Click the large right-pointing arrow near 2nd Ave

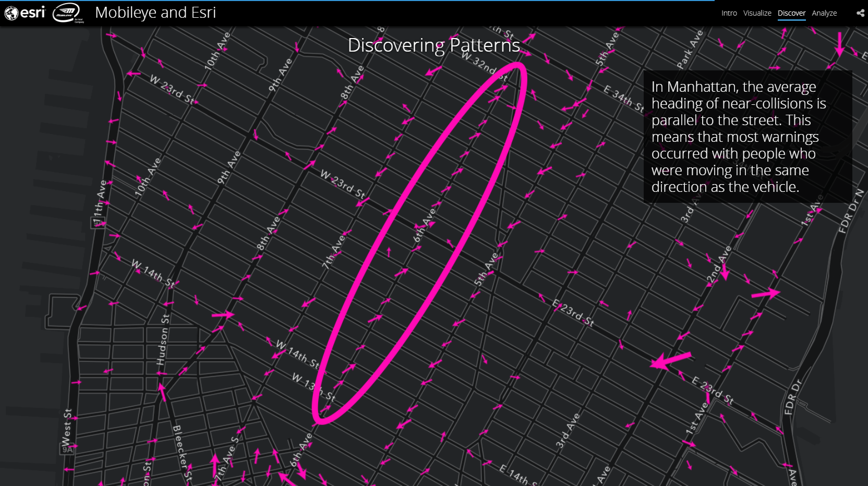pyautogui.click(x=765, y=294)
